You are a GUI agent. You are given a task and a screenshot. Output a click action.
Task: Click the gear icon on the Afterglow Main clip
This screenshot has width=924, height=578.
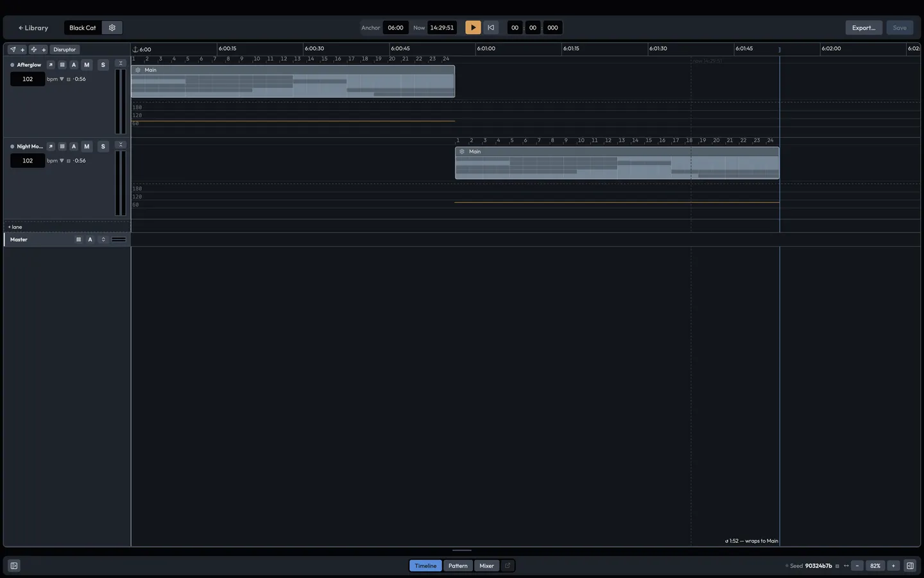click(x=138, y=70)
